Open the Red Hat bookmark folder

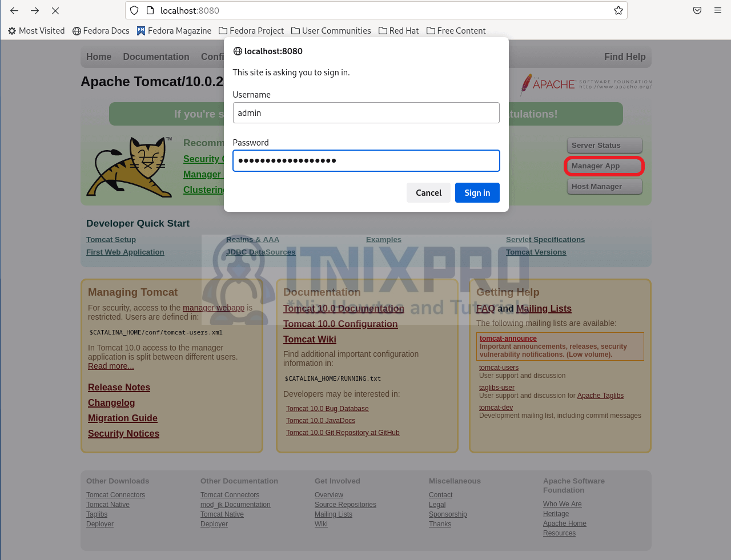click(x=399, y=31)
